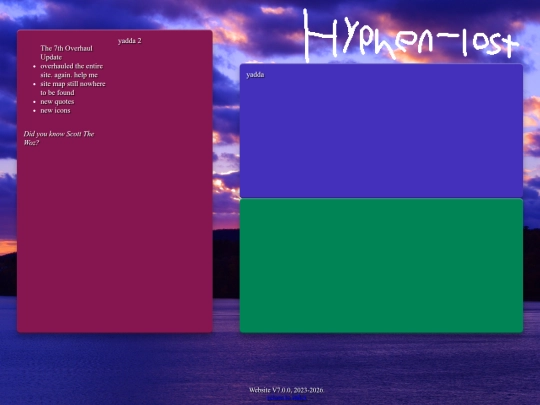540x405 pixels.
Task: Click the 'Website V7.0.0, 2023-2026' footer text
Action: pyautogui.click(x=287, y=390)
